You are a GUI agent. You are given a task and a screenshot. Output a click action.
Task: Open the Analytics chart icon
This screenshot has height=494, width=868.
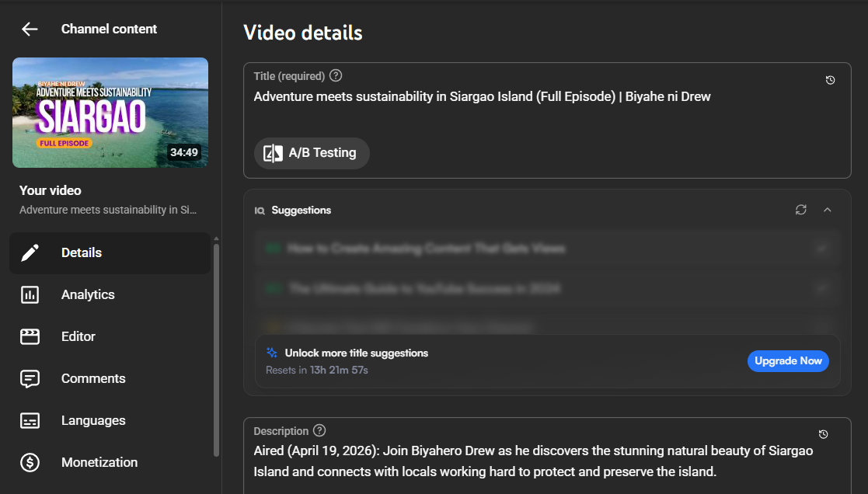pyautogui.click(x=30, y=295)
